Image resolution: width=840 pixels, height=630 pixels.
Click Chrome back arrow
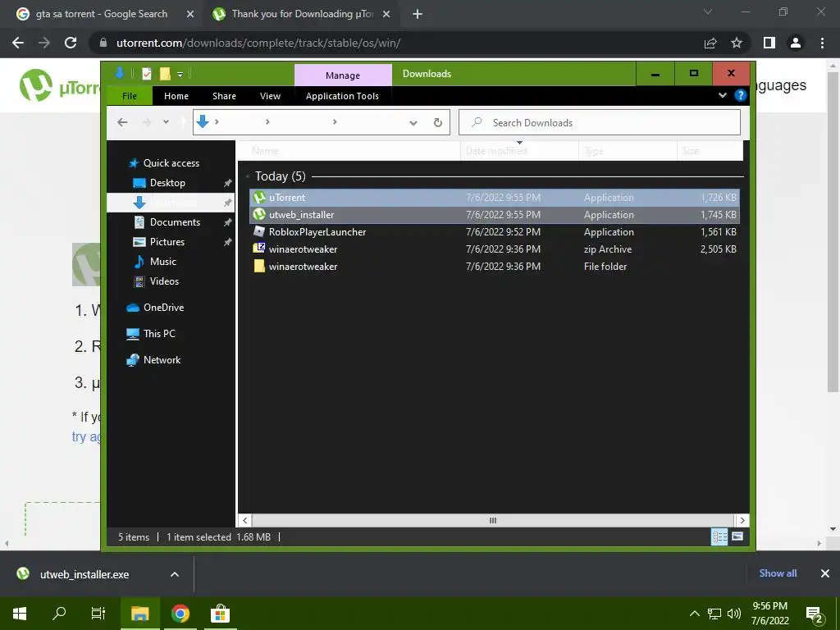coord(18,43)
